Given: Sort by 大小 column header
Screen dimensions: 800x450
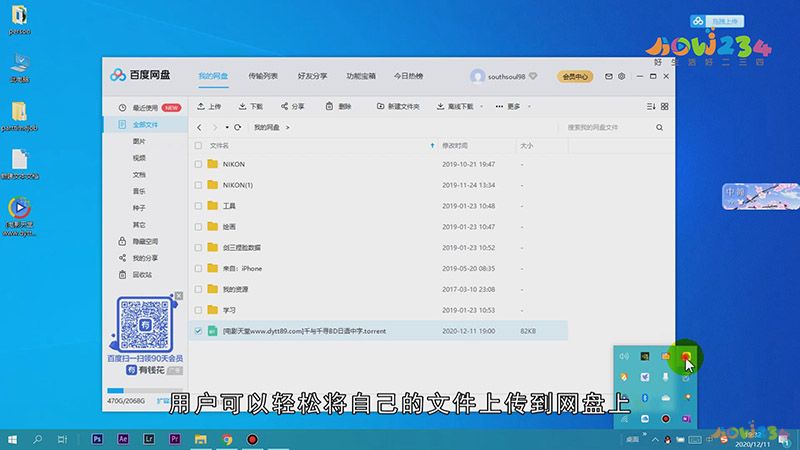Looking at the screenshot, I should point(527,145).
